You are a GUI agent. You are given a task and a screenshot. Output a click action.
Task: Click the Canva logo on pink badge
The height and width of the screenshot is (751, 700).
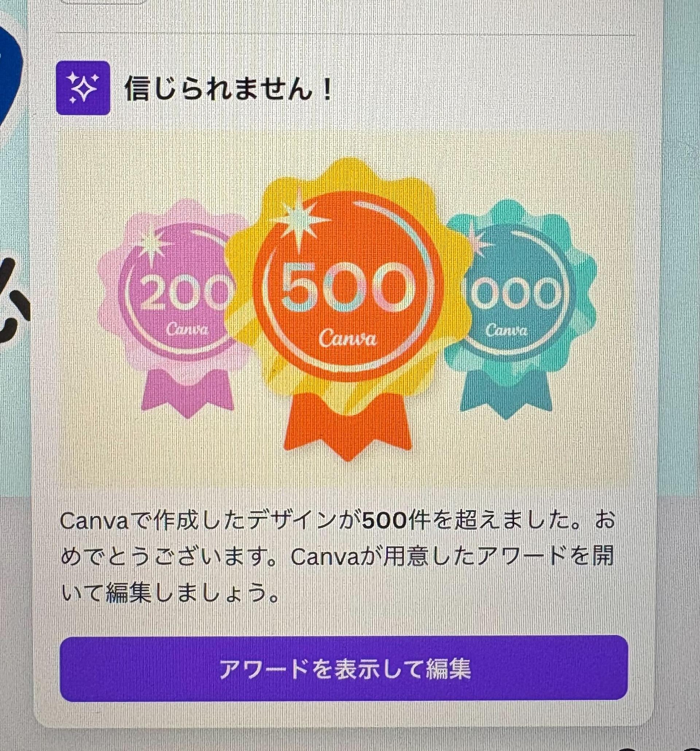coord(187,329)
